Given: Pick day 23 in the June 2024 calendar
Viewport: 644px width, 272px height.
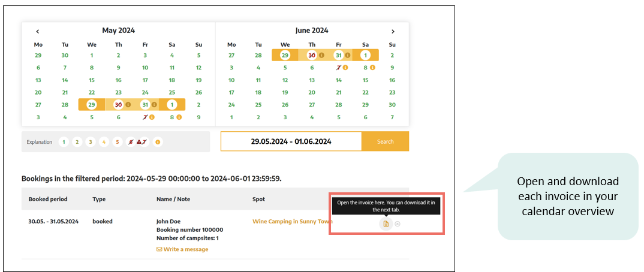Looking at the screenshot, I should point(392,92).
